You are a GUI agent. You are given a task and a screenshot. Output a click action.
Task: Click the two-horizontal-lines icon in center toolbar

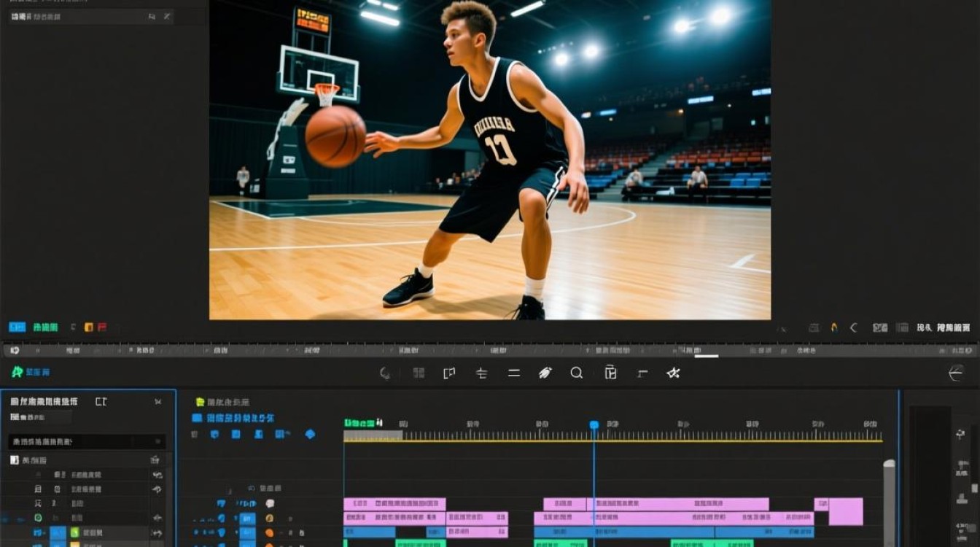click(x=514, y=373)
